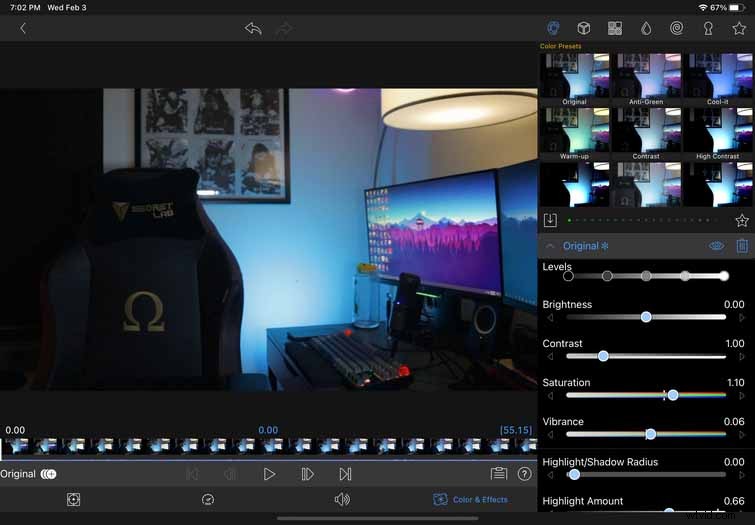The width and height of the screenshot is (755, 525).
Task: Open the droplet blur effects tab
Action: [x=646, y=28]
